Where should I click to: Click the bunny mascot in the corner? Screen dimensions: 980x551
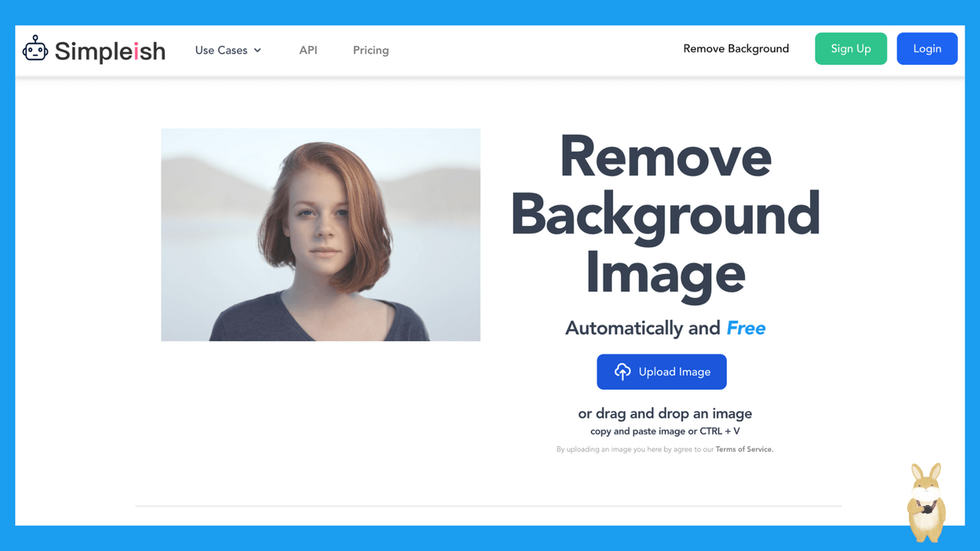(x=926, y=501)
